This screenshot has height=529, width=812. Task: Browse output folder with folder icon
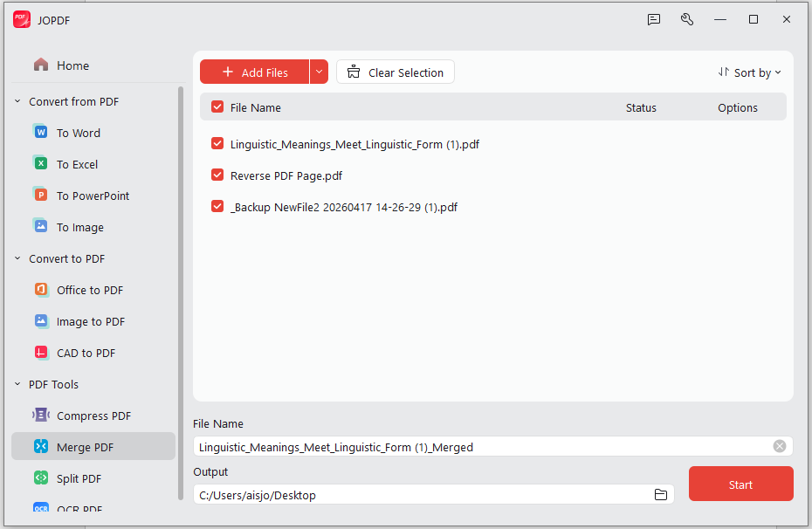661,495
